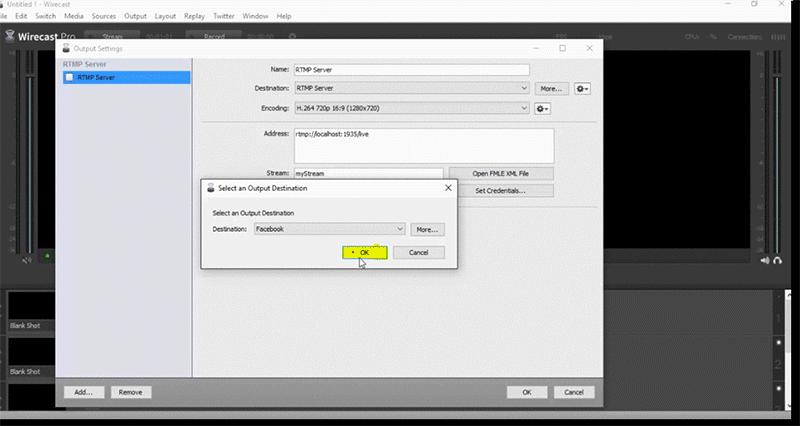Open the Replay menu
The width and height of the screenshot is (800, 426).
pyautogui.click(x=194, y=16)
